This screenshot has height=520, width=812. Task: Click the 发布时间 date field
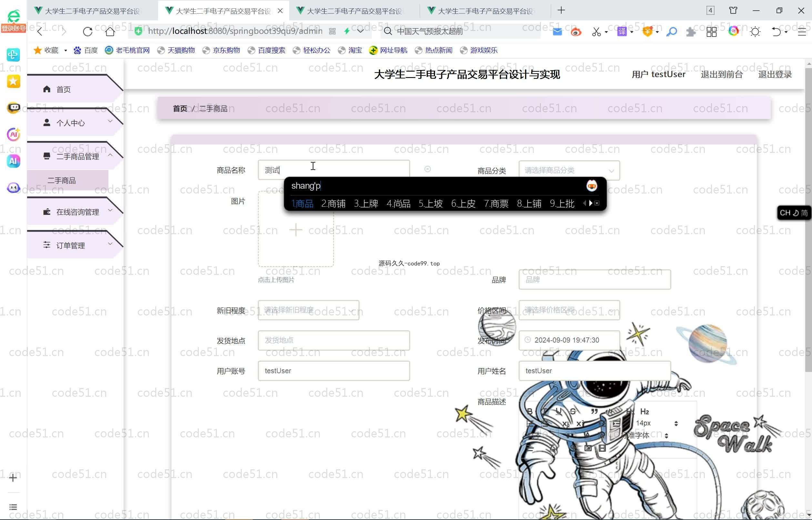click(569, 340)
